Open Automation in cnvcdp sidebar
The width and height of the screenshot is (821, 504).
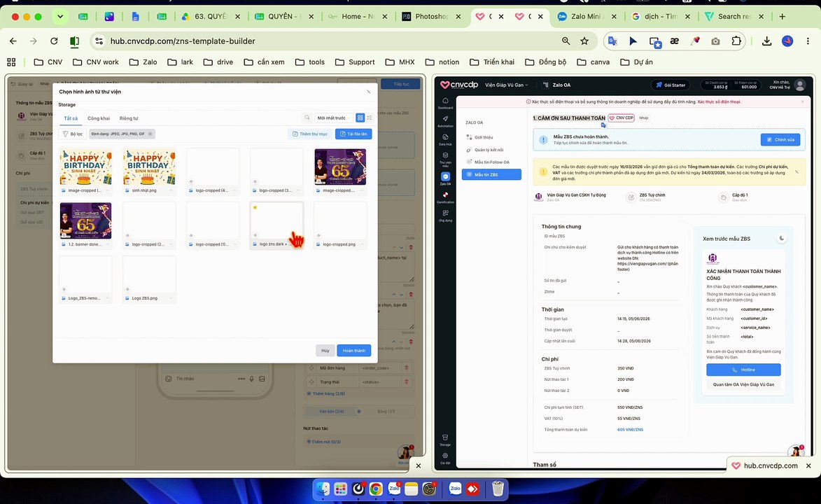tap(445, 121)
